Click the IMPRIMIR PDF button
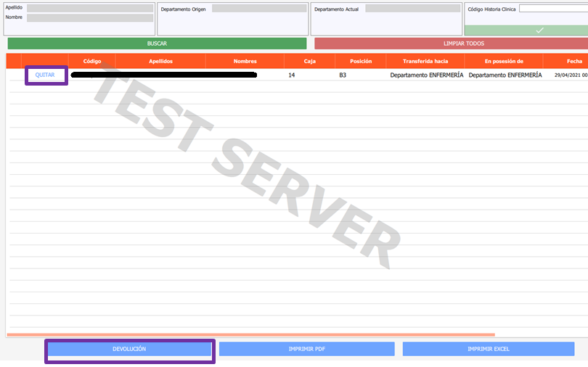 pos(306,349)
